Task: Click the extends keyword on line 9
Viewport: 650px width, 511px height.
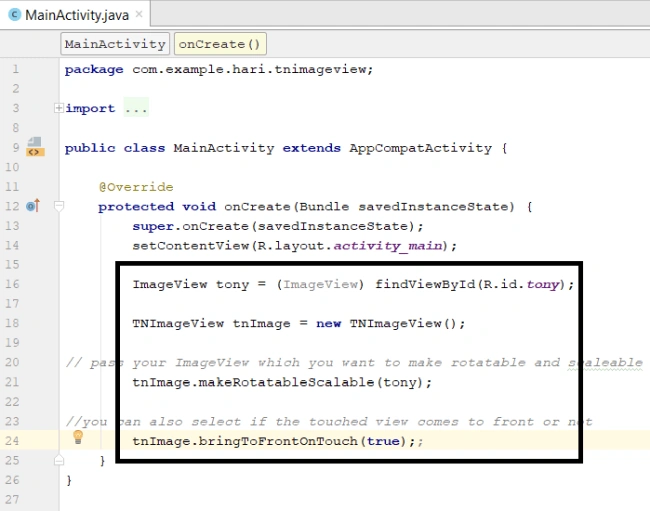Action: tap(311, 148)
